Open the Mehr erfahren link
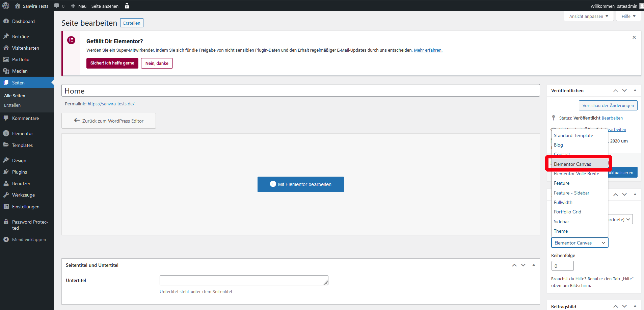Screen dimensions: 644x310 [x=428, y=50]
